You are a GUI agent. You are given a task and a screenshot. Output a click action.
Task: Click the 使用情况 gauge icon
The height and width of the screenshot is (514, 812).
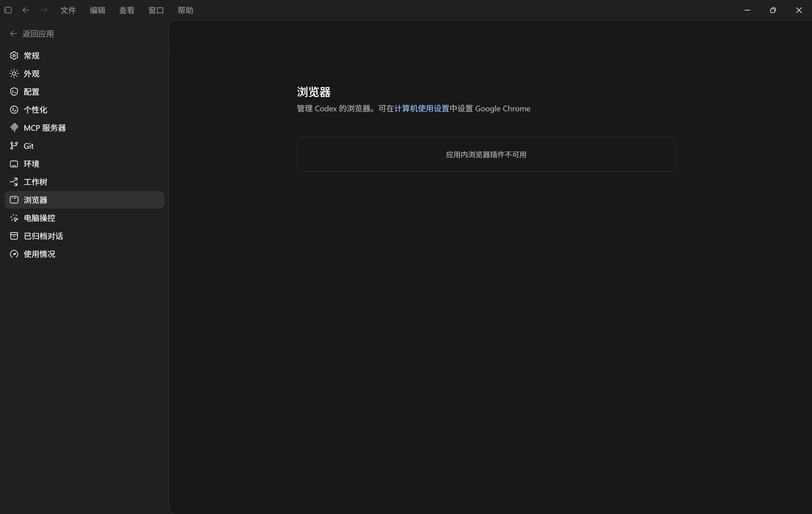(x=14, y=254)
